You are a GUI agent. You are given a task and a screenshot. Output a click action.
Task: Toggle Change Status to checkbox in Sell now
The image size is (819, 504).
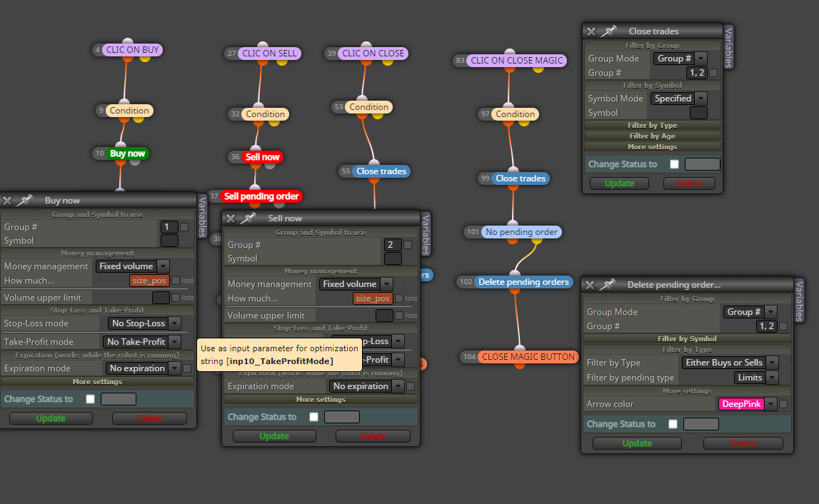pos(314,417)
